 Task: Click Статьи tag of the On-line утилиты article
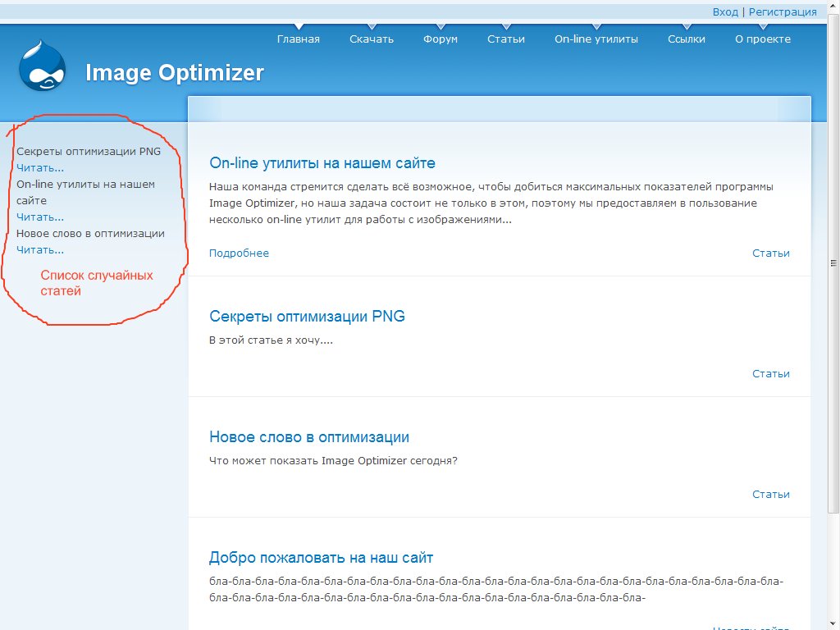771,253
